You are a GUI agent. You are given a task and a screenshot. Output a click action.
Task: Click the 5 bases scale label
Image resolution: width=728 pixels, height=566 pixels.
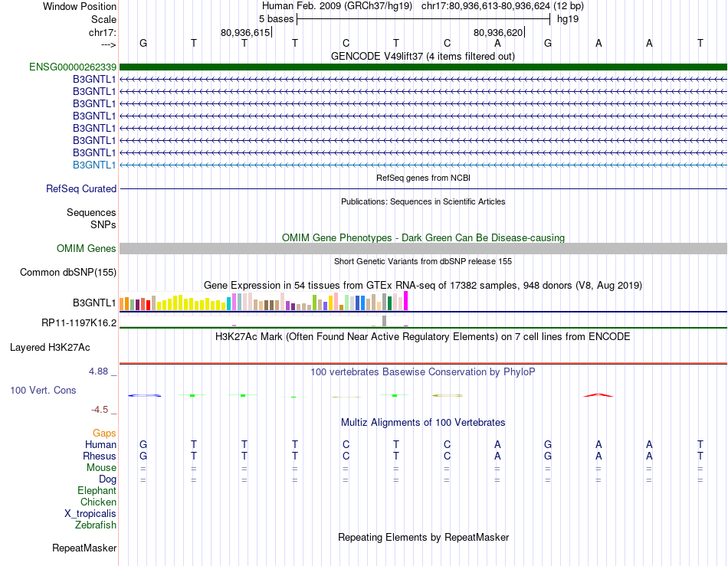tap(276, 19)
